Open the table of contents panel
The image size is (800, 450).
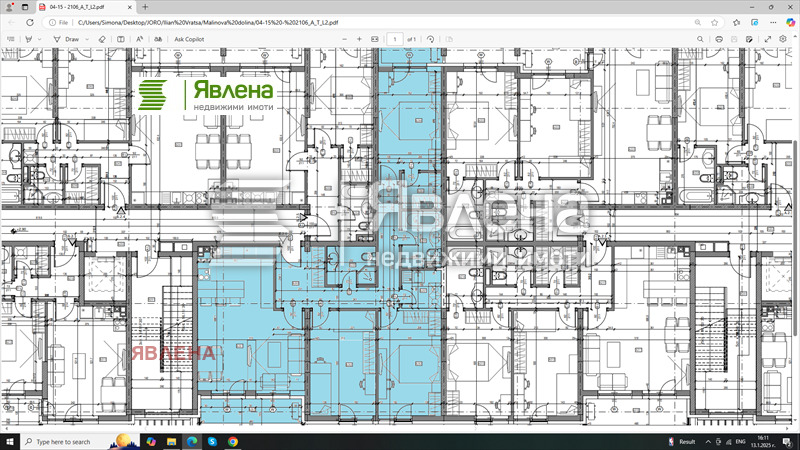tap(11, 39)
